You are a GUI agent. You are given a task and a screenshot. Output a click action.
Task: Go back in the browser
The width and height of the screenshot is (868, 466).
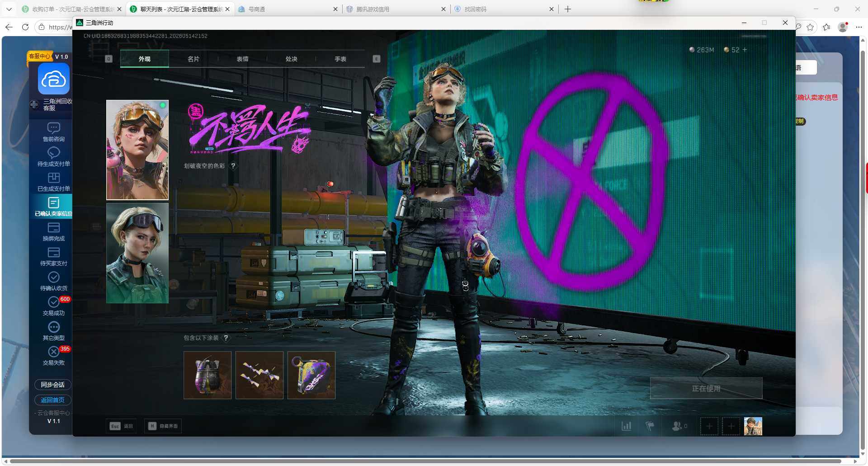coord(9,27)
